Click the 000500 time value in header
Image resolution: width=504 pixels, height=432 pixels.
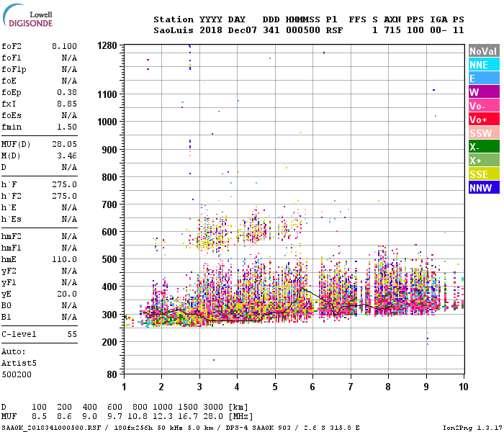[303, 30]
